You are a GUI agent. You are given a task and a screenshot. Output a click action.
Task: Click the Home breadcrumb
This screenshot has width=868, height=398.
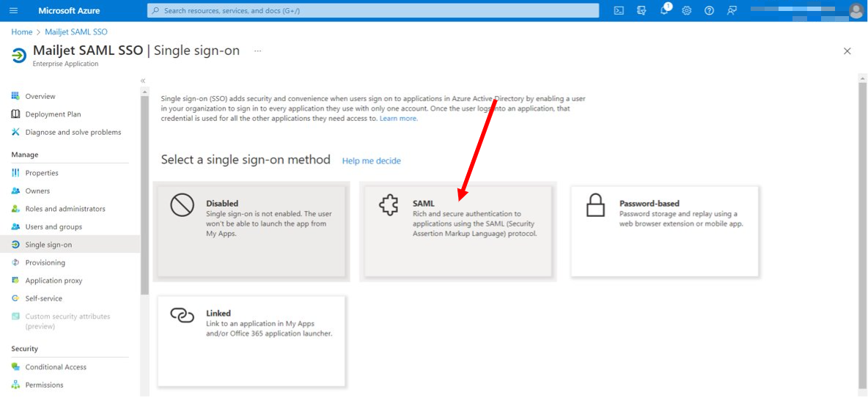click(21, 32)
